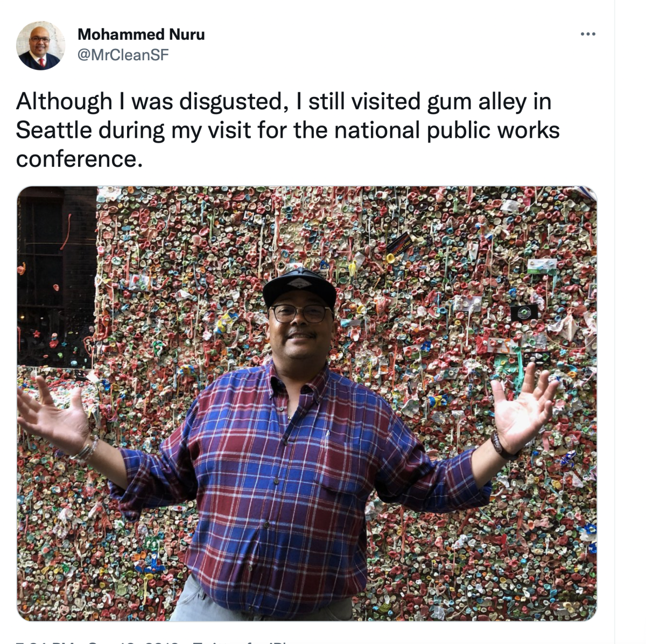Open the three-dot more options menu
The height and width of the screenshot is (644, 646).
click(x=588, y=34)
